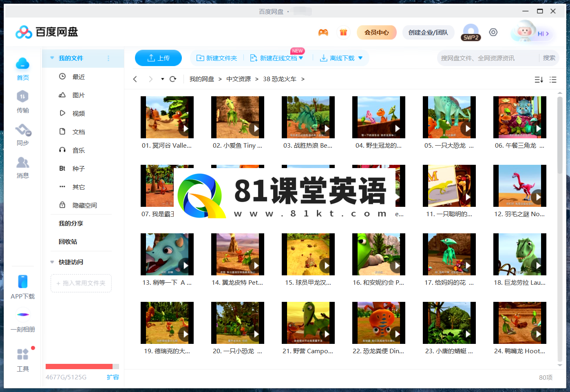Click the APP下载 phone icon
The image size is (570, 392).
[23, 281]
